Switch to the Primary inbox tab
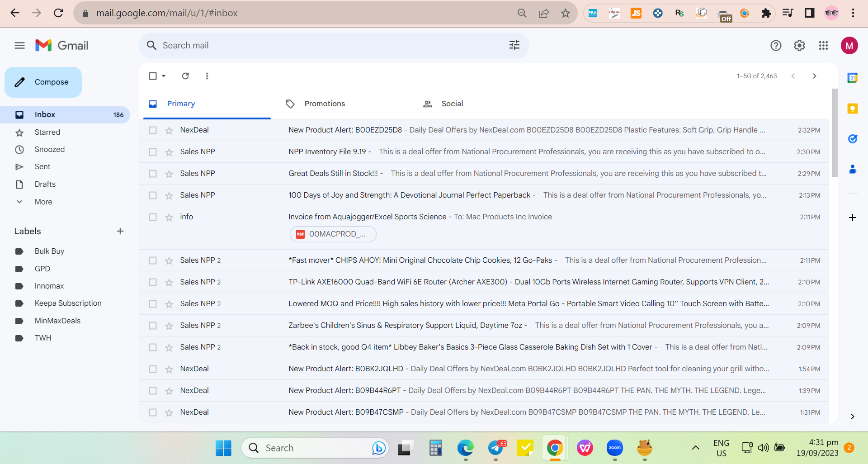 point(207,104)
